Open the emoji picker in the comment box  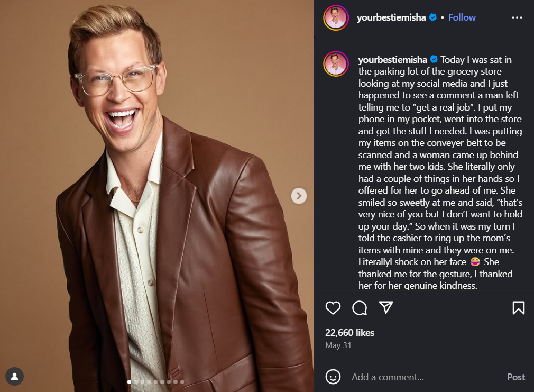pos(333,377)
